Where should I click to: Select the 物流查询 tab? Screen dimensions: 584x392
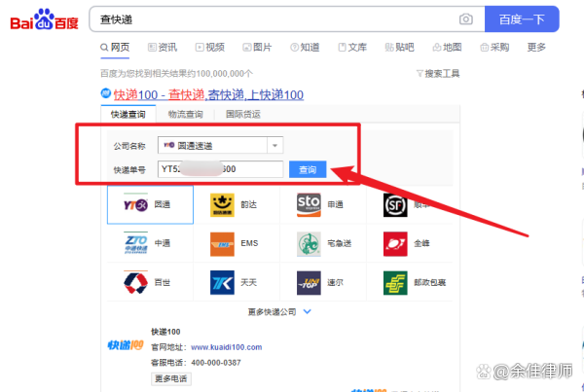point(185,114)
